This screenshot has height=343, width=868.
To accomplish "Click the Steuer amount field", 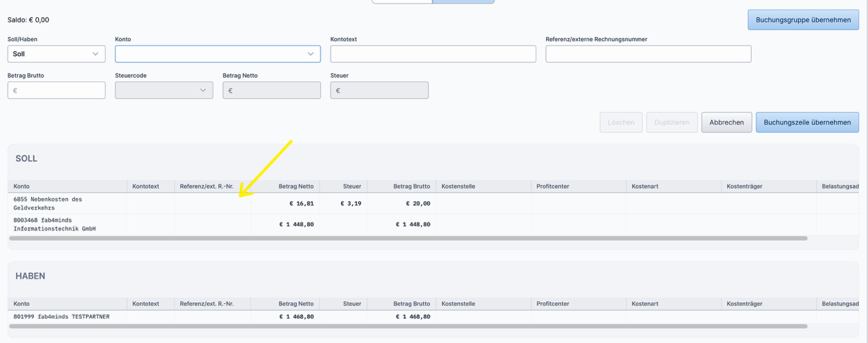I will click(x=379, y=90).
